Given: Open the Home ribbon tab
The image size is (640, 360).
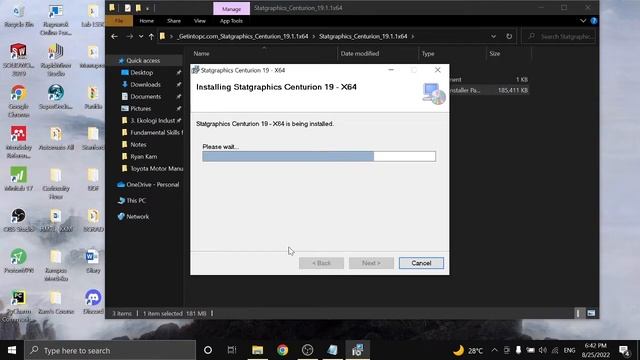Looking at the screenshot, I should point(147,21).
